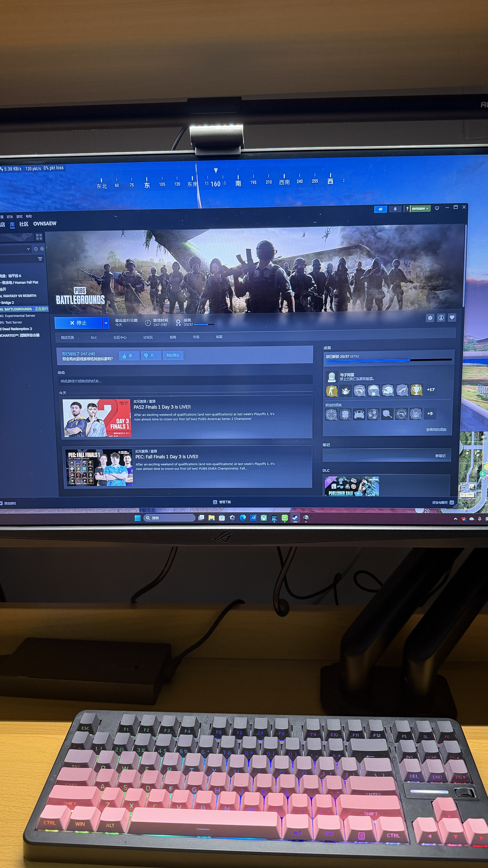Open the 帮助 menu
This screenshot has height=868, width=488.
(29, 216)
